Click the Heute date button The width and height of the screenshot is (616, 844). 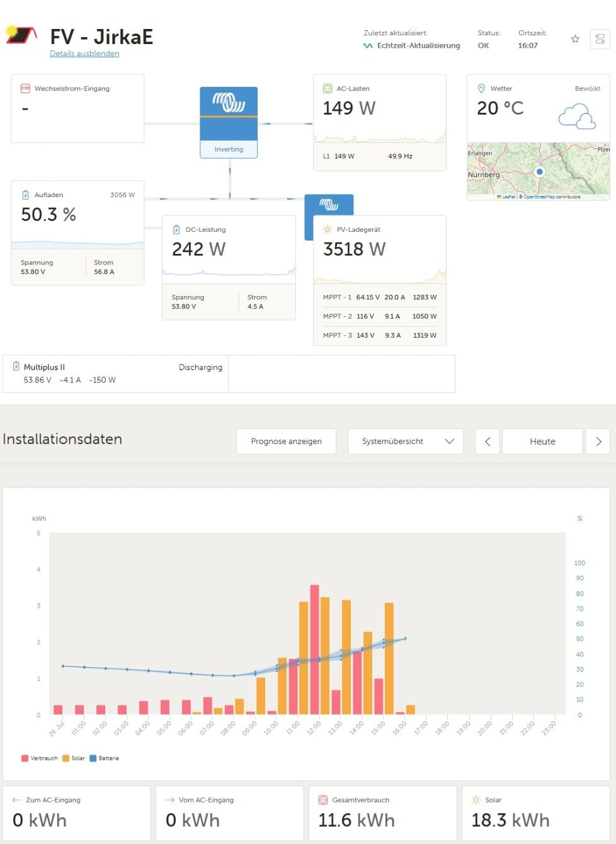tap(542, 442)
